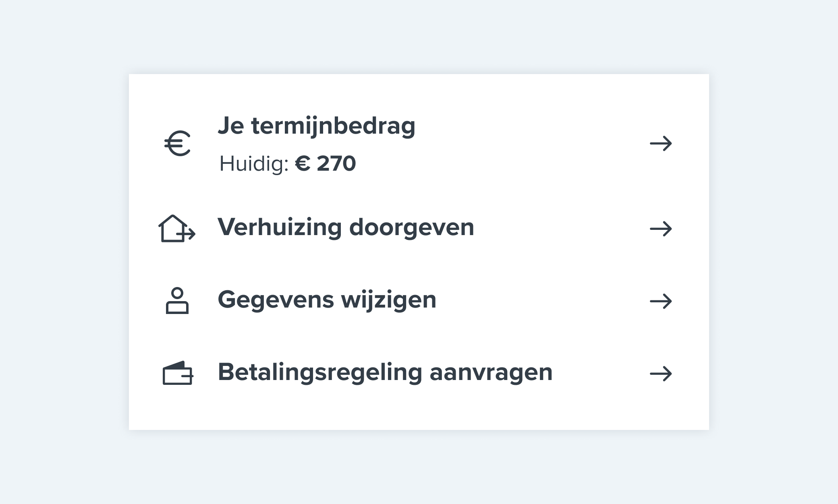The width and height of the screenshot is (838, 504).
Task: Click the arrow beside Verhuizing doorgeven
Action: (661, 229)
